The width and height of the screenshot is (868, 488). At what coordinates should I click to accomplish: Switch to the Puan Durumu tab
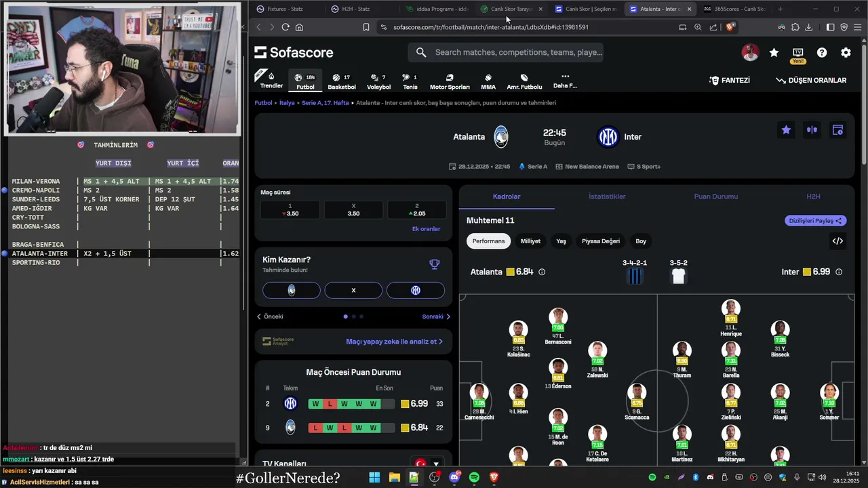(x=715, y=197)
